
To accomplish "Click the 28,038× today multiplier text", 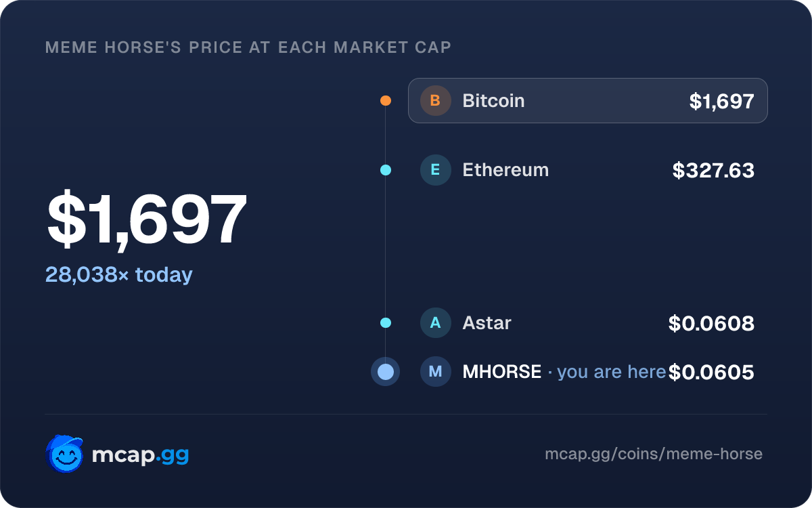I will [x=119, y=275].
